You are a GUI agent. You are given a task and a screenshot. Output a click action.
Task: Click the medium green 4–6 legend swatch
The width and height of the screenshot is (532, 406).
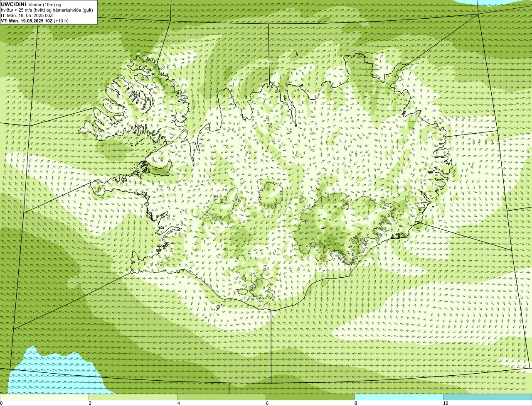[222, 397]
